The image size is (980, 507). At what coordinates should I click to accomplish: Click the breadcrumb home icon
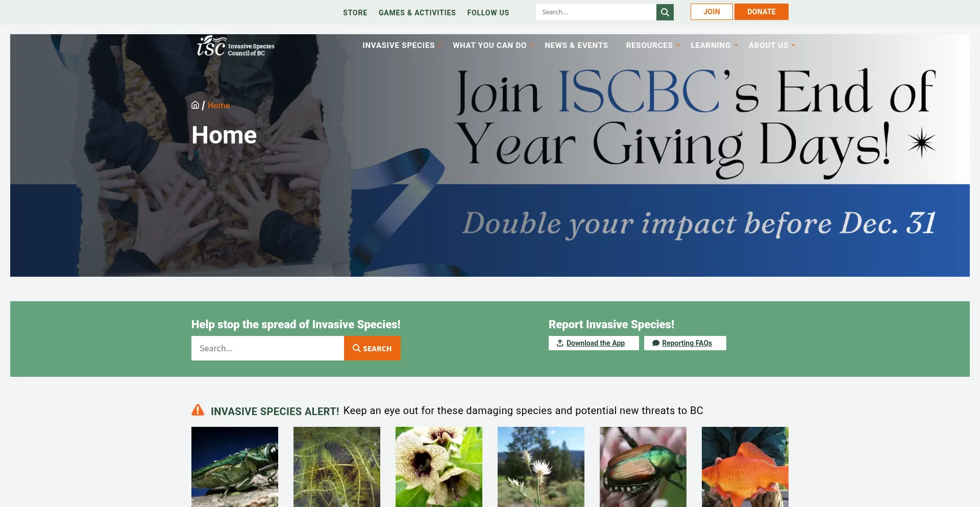click(195, 105)
